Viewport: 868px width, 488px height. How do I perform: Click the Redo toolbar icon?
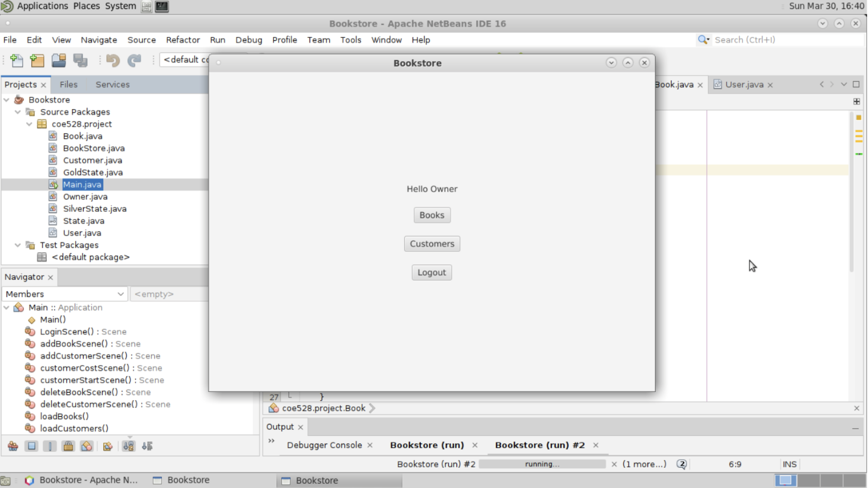pyautogui.click(x=133, y=60)
